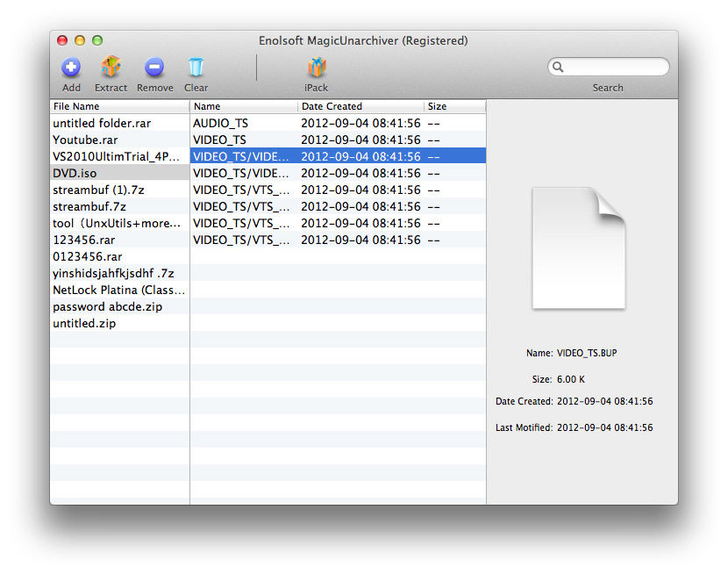Select streambuf.7z archive

[120, 206]
